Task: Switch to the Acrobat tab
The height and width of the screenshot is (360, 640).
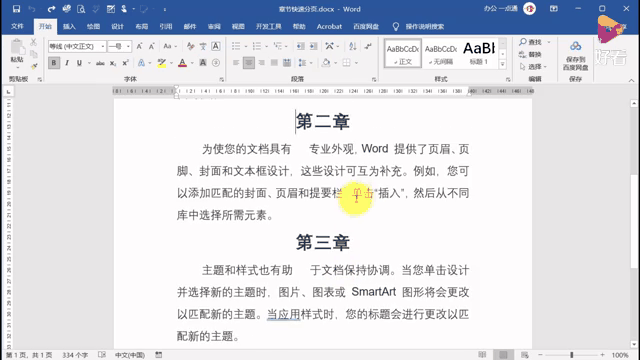Action: point(329,27)
